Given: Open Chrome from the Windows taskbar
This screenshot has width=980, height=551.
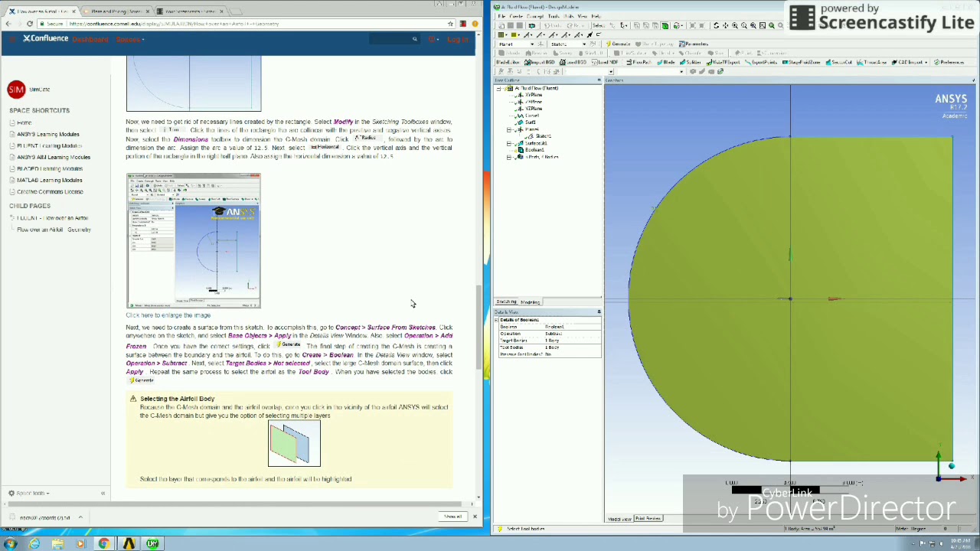Looking at the screenshot, I should click(104, 544).
